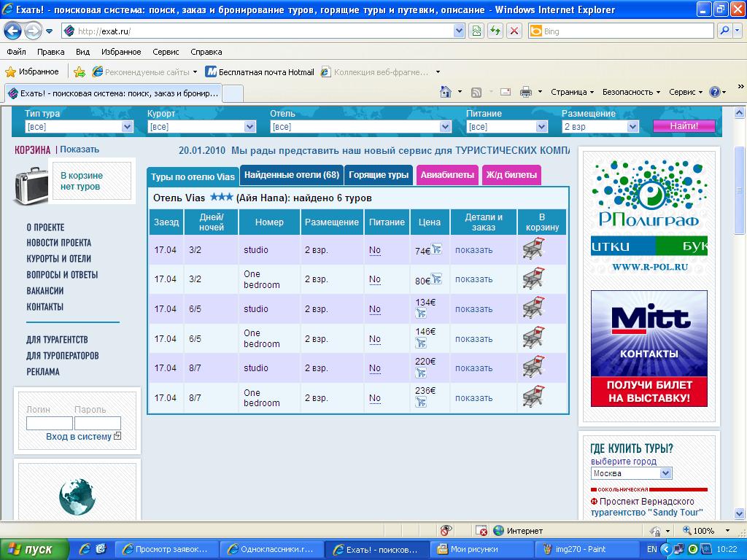Image resolution: width=747 pixels, height=560 pixels.
Task: Refresh the page with the toolbar icon
Action: (495, 31)
